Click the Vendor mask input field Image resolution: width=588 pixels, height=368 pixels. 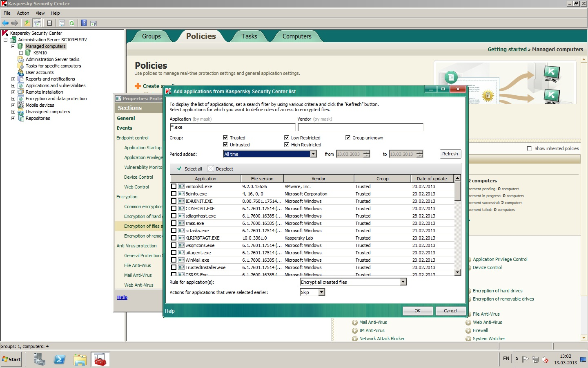point(360,127)
